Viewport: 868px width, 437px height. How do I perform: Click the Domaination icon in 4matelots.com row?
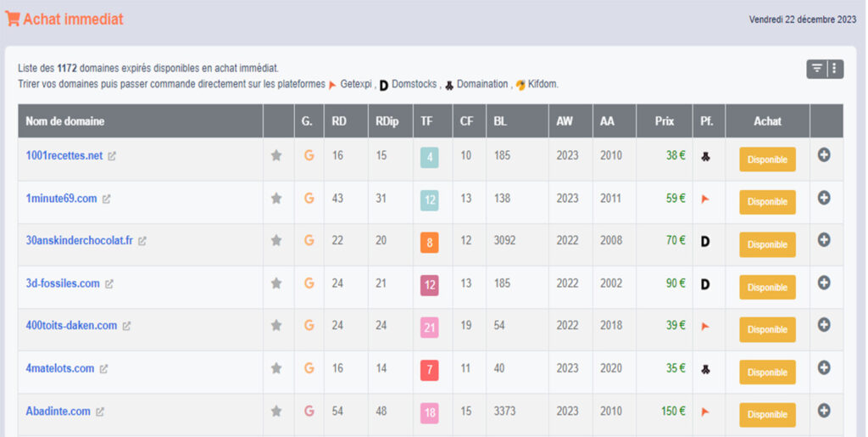point(704,369)
